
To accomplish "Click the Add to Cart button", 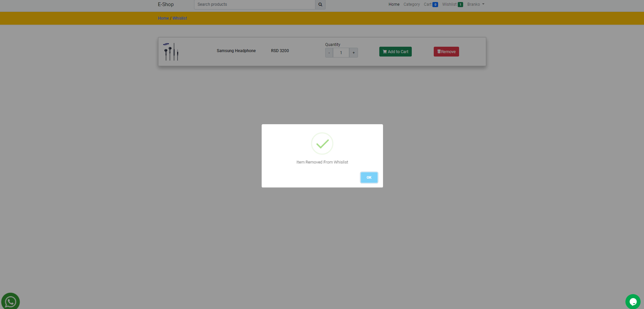I will pos(395,51).
